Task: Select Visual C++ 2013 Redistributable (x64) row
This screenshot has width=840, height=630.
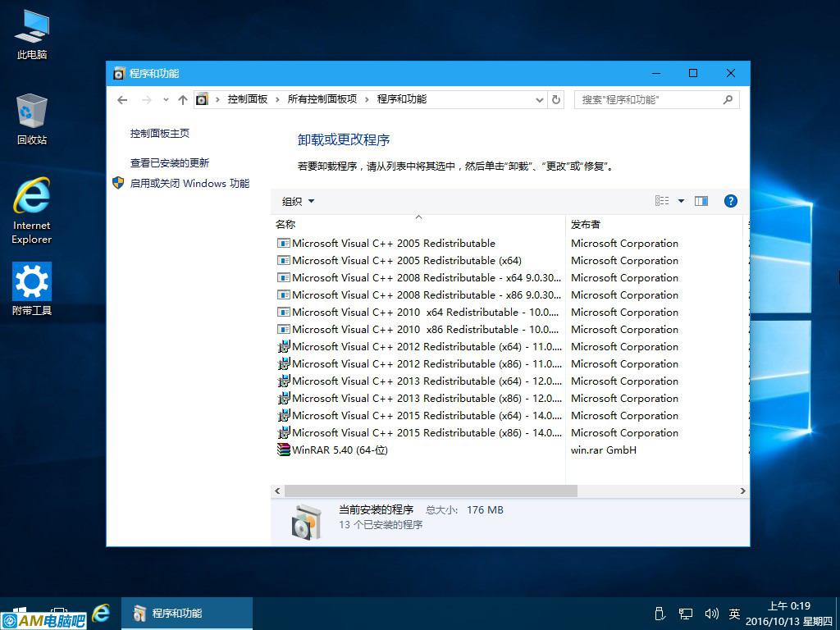Action: [418, 381]
